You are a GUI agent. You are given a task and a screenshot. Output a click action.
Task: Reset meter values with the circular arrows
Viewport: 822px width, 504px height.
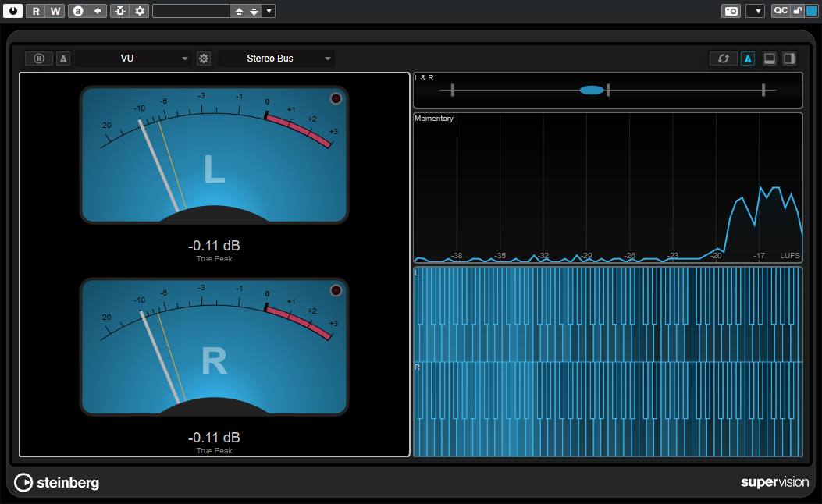point(723,59)
